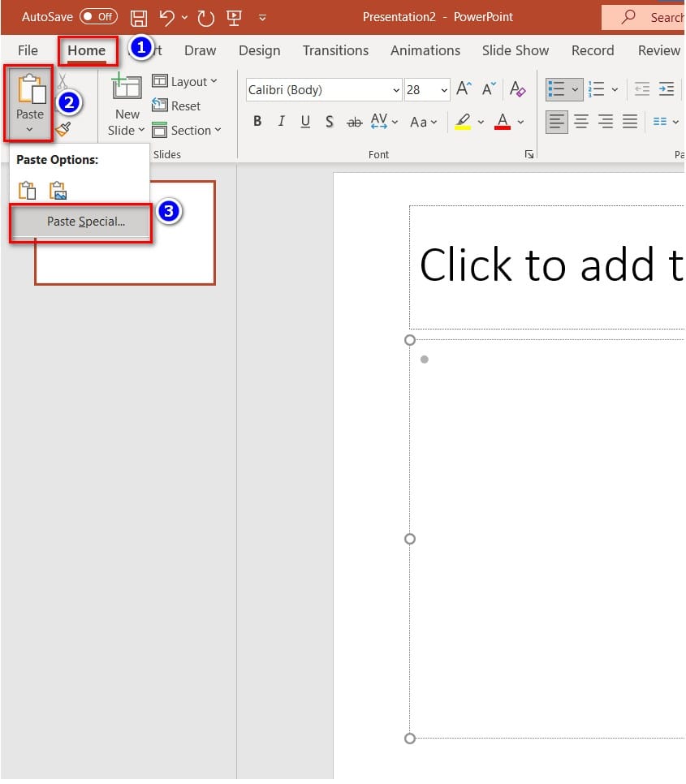This screenshot has width=686, height=784.
Task: Center-align the paragraph text
Action: 581,122
